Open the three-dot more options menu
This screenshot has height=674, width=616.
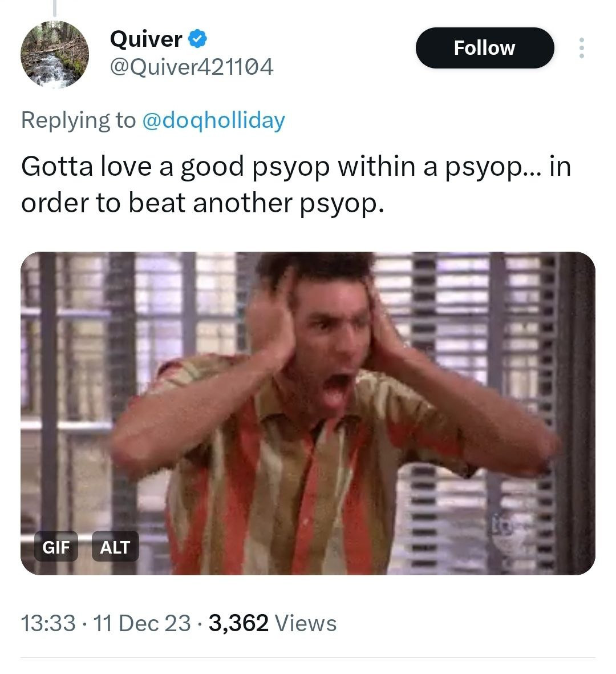tap(581, 48)
